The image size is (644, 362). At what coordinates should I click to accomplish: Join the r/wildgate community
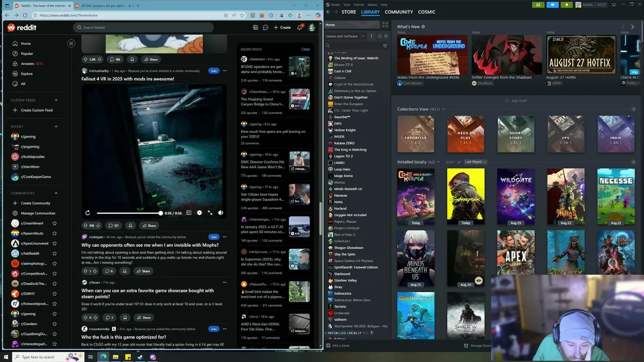(x=214, y=237)
